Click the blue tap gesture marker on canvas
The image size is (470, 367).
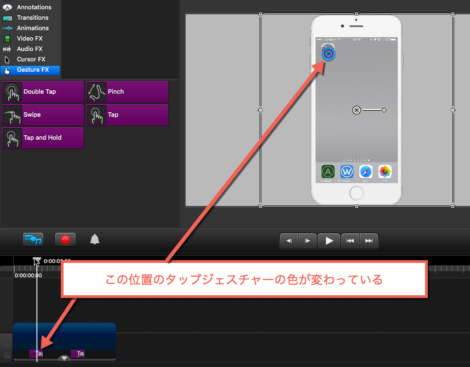(329, 54)
